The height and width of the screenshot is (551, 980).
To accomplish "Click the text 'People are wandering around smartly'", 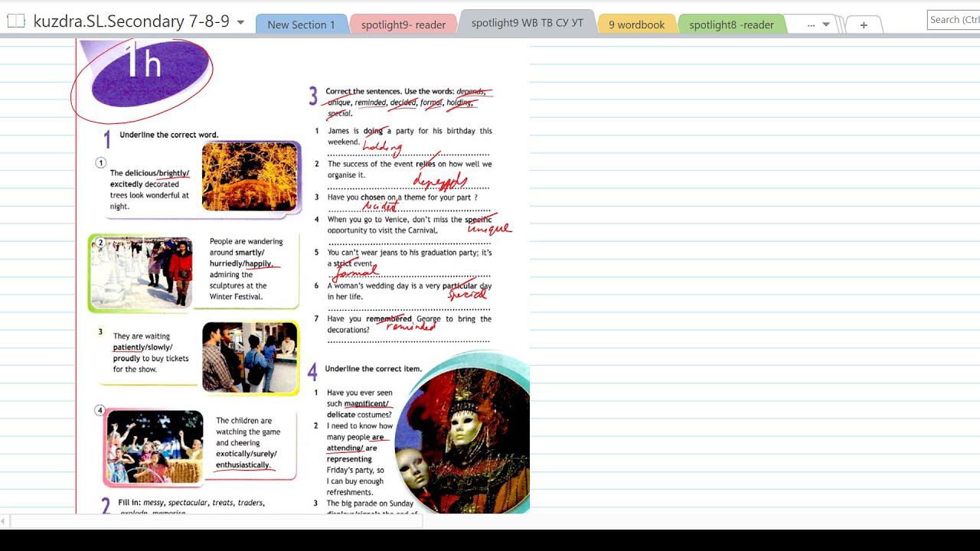I will pos(247,269).
